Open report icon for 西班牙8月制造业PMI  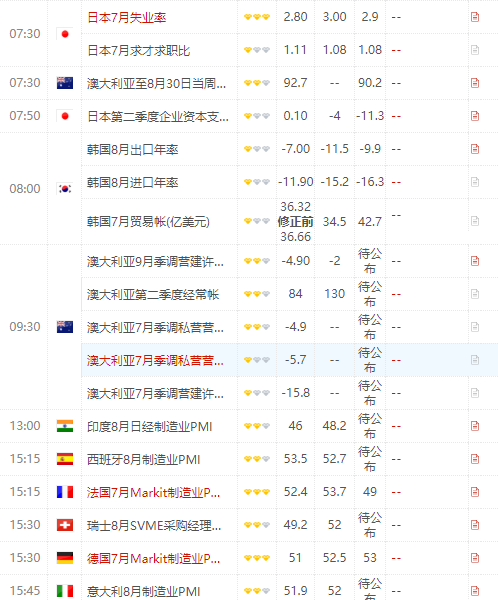click(475, 459)
